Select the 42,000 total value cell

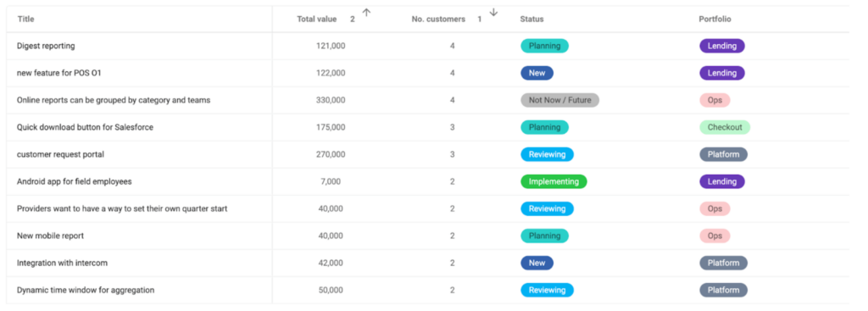(x=331, y=263)
